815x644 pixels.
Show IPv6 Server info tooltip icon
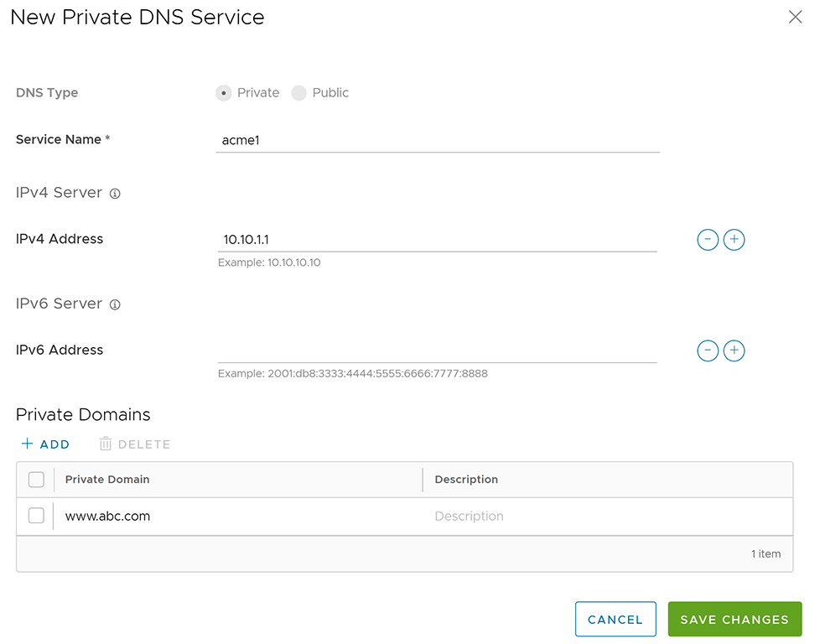pos(116,304)
